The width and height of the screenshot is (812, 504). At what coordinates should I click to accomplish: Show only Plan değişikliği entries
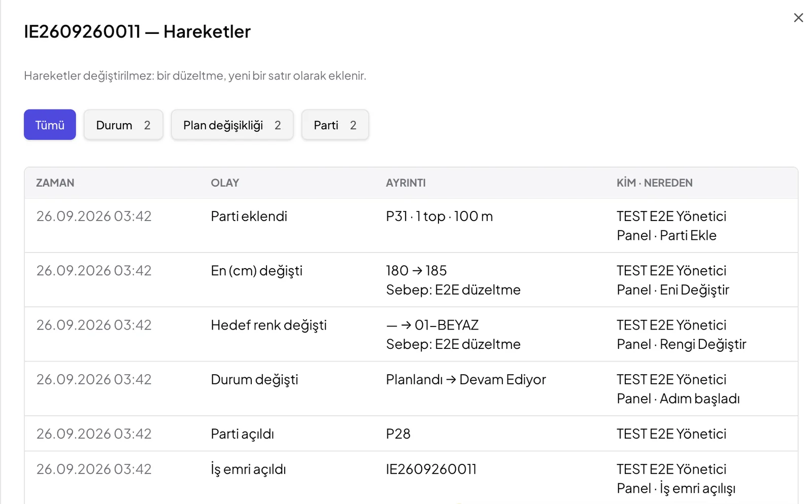(232, 125)
